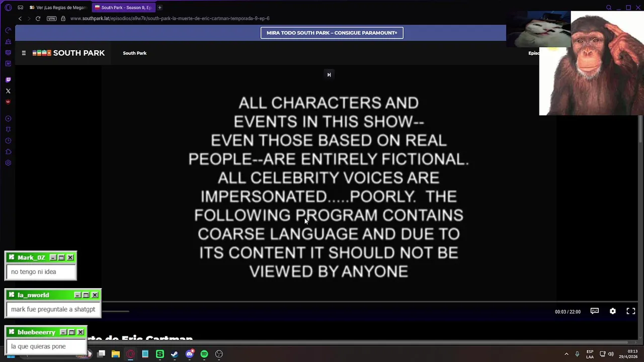644x362 pixels.
Task: View site security padlock info
Action: pyautogui.click(x=63, y=19)
